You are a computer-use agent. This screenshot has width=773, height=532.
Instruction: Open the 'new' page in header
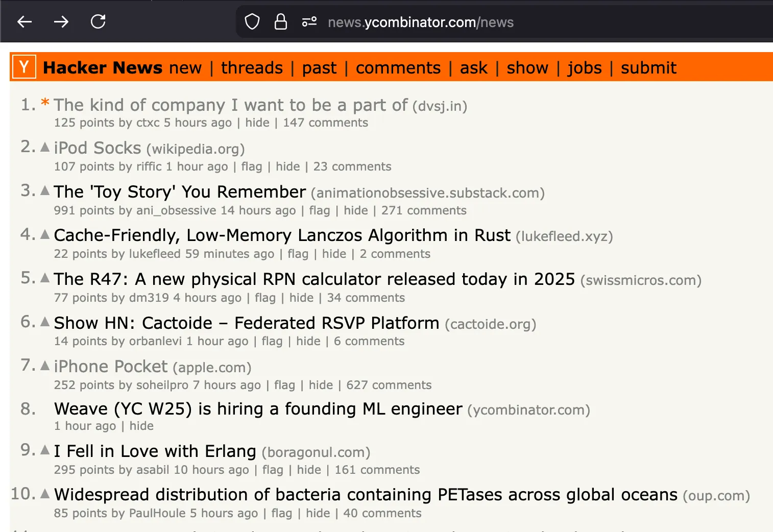[x=185, y=67]
